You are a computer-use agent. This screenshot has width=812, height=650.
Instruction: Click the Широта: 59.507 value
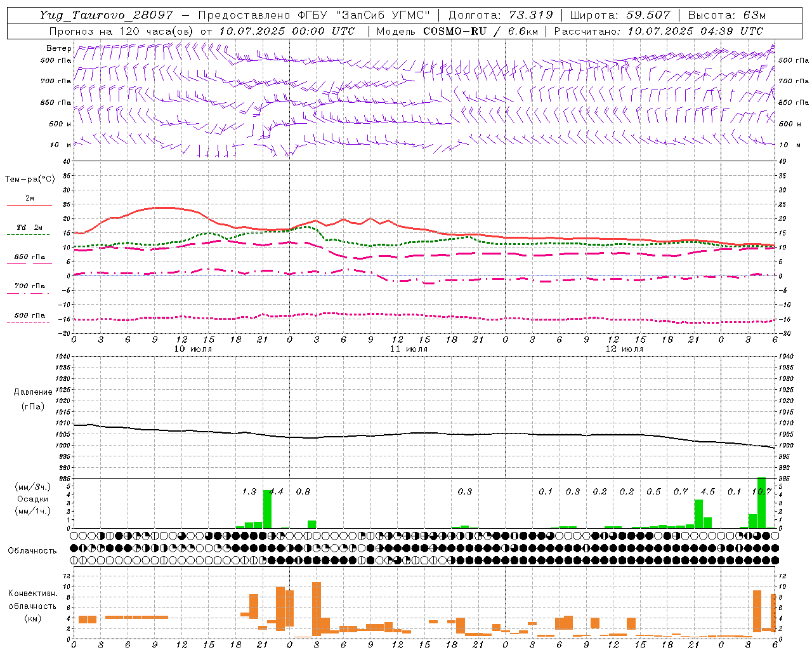click(x=620, y=15)
